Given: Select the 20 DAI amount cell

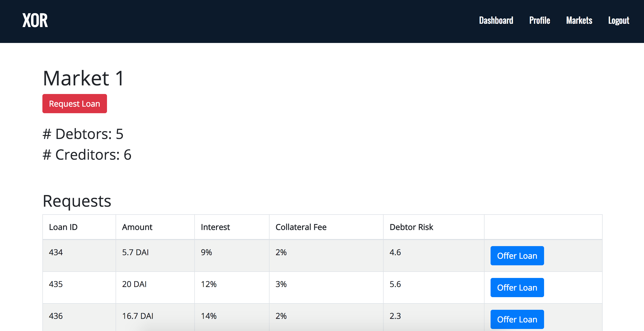Looking at the screenshot, I should coord(134,284).
